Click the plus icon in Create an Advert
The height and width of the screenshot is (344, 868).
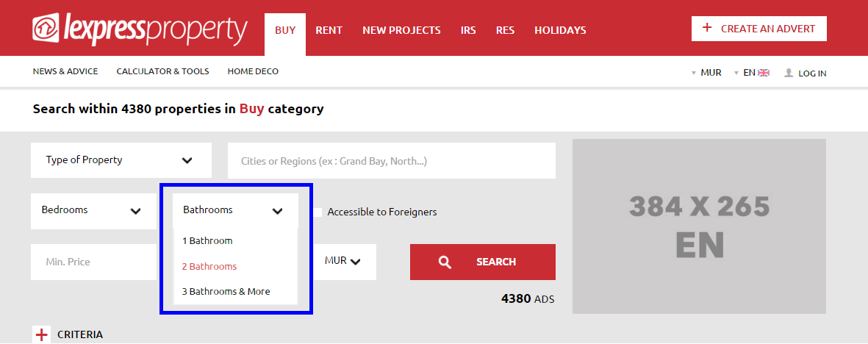click(706, 28)
